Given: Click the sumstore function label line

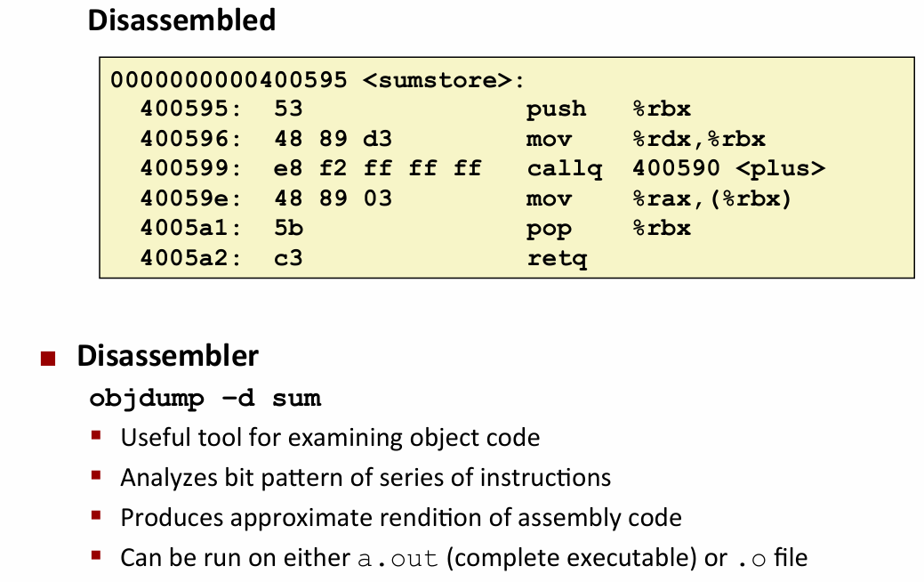Looking at the screenshot, I should coord(318,80).
